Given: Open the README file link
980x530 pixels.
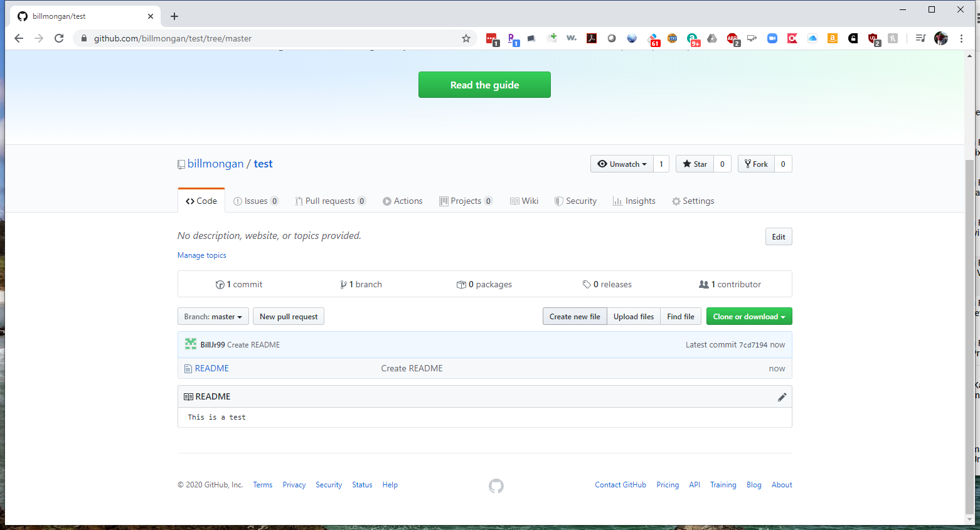Looking at the screenshot, I should click(x=212, y=368).
